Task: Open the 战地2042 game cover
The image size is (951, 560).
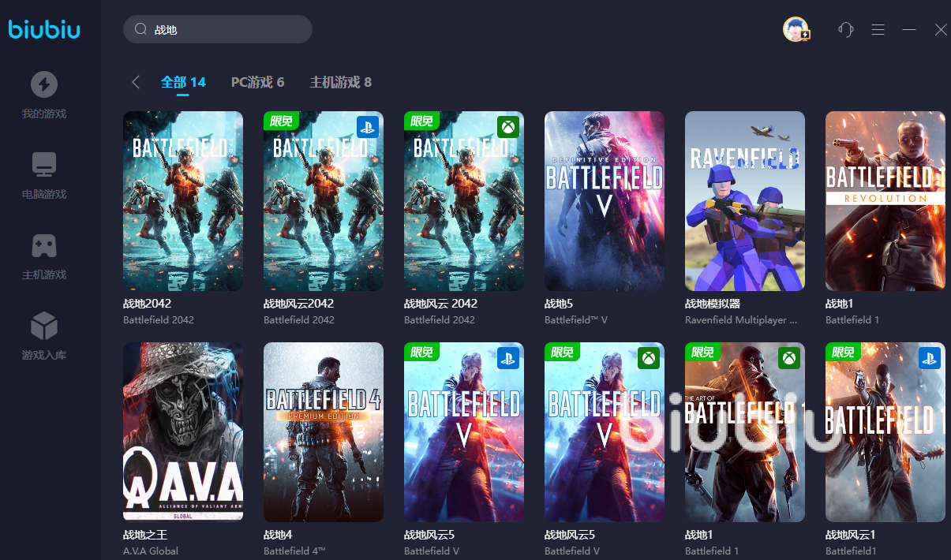Action: 183,201
